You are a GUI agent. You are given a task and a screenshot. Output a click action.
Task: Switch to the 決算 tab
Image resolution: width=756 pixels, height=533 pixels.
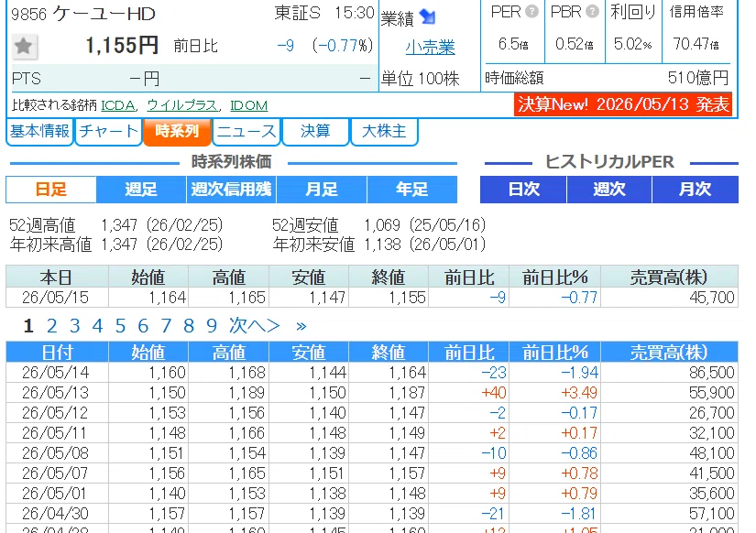[x=315, y=131]
